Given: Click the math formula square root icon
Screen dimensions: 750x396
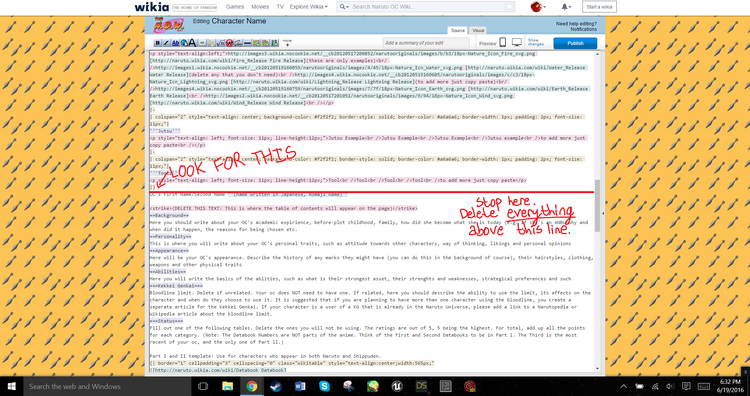Looking at the screenshot, I should (220, 43).
